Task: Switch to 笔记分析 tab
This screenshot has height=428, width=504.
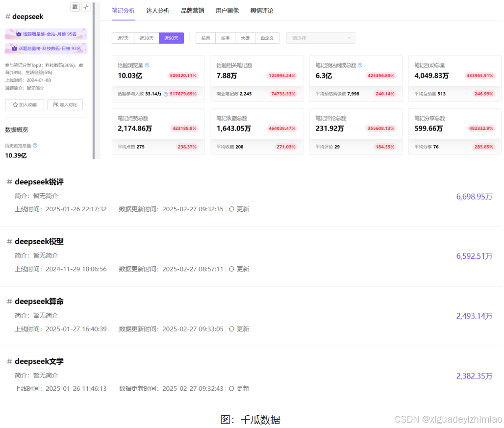Action: coord(123,11)
